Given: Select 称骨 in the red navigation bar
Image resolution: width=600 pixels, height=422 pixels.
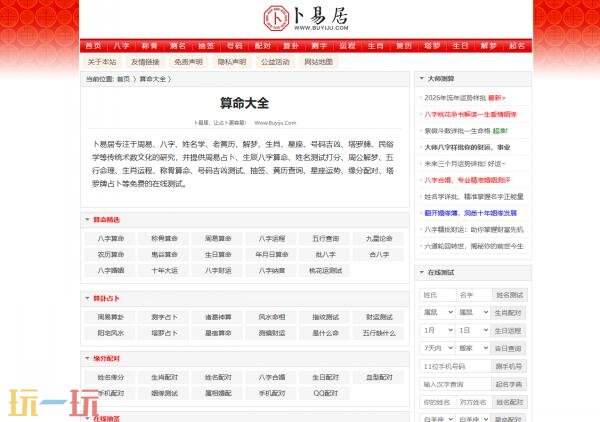Looking at the screenshot, I should [150, 46].
